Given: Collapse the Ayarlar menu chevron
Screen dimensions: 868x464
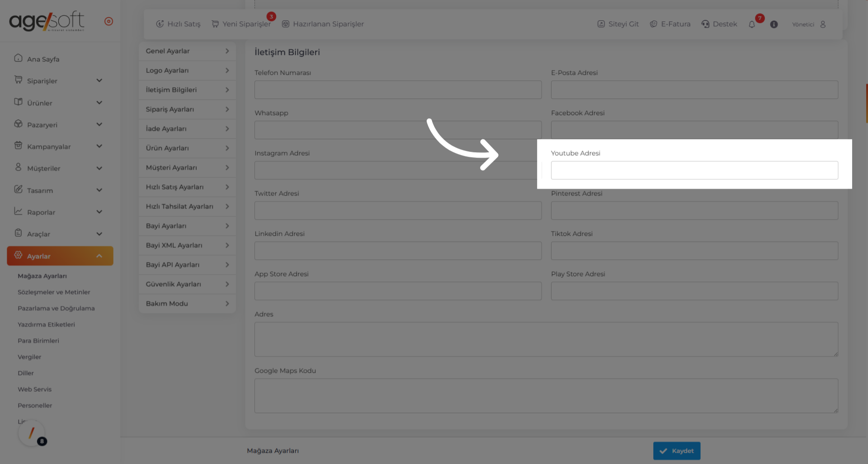Looking at the screenshot, I should (x=99, y=256).
